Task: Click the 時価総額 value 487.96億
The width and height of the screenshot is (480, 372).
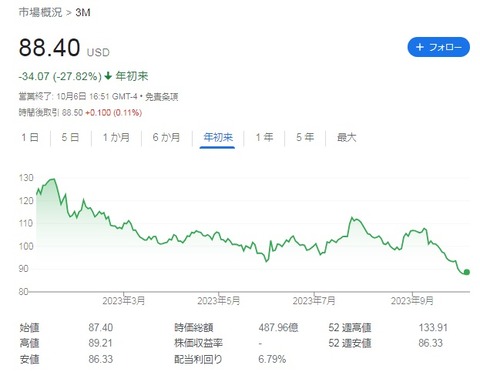Action: click(x=278, y=328)
